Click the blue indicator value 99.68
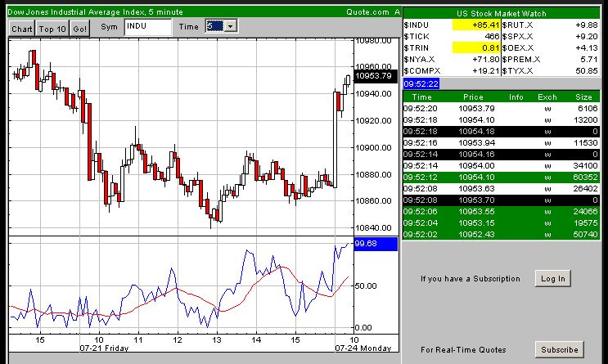This screenshot has height=364, width=608. point(376,244)
